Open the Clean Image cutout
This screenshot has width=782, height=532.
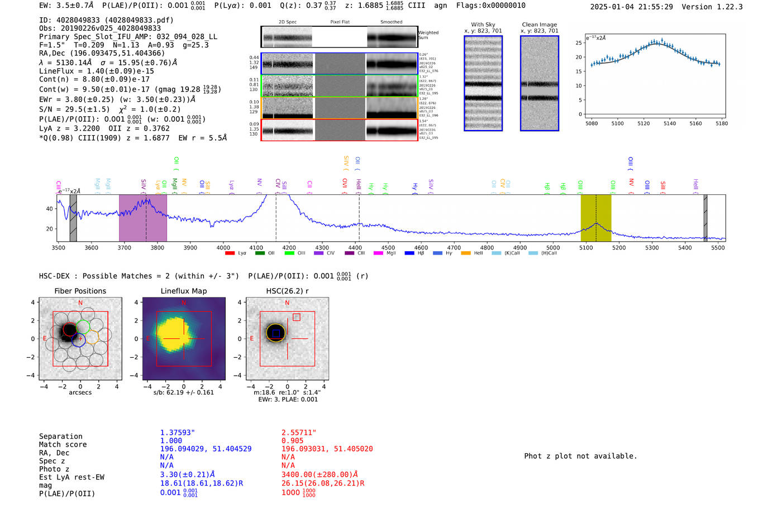[x=540, y=83]
